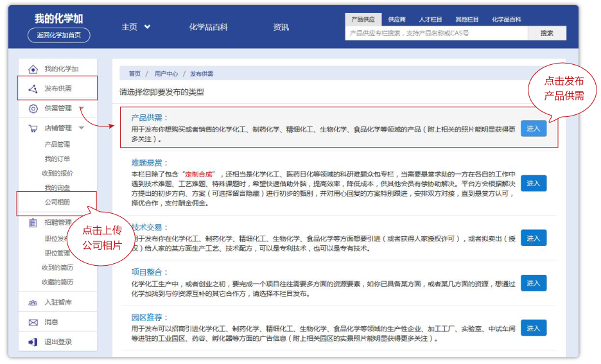Expand the 主页 dropdown chevron
The height and width of the screenshot is (364, 601).
(147, 27)
